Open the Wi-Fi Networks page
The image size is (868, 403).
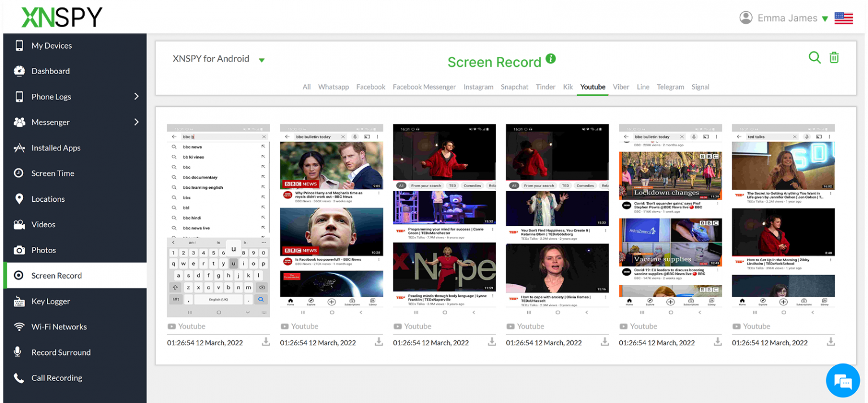pos(75,327)
